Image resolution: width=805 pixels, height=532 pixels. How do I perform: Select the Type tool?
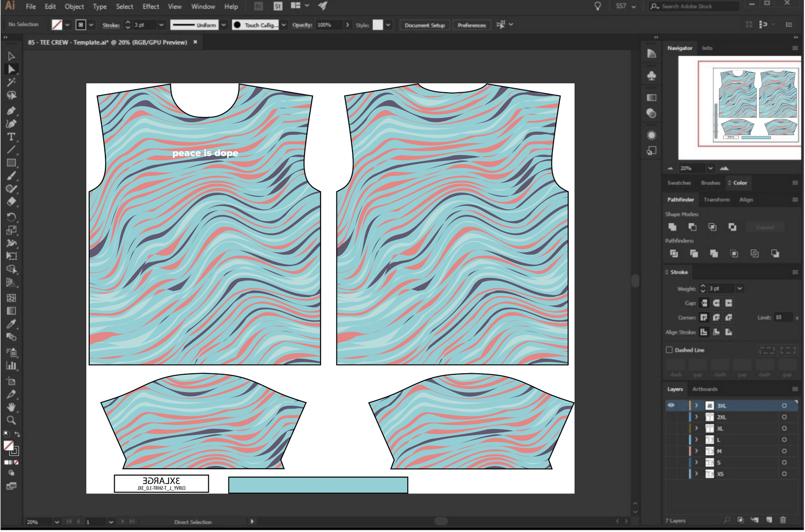click(x=11, y=137)
